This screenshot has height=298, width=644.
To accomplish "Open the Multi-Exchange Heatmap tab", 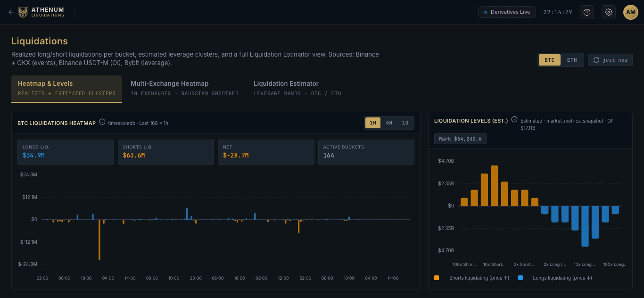I will (184, 89).
